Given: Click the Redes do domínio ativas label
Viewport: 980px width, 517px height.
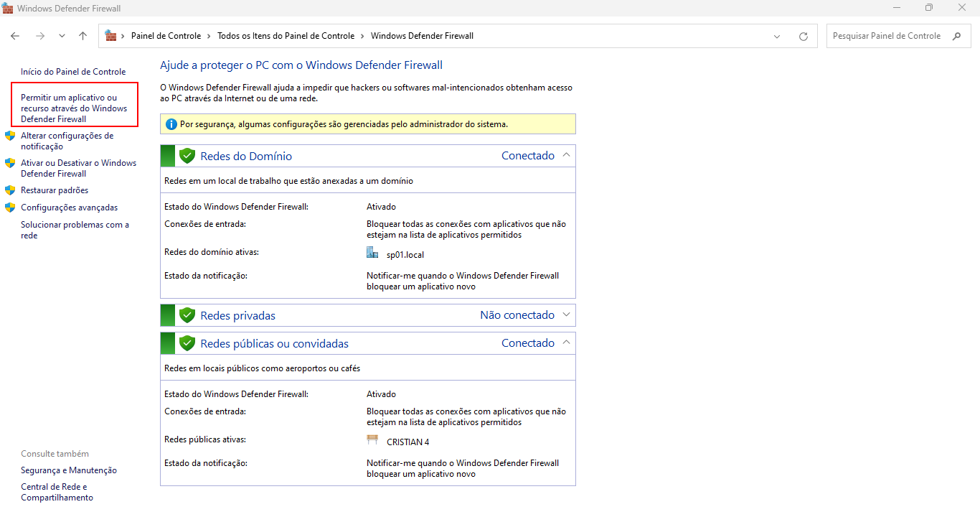Looking at the screenshot, I should tap(212, 252).
